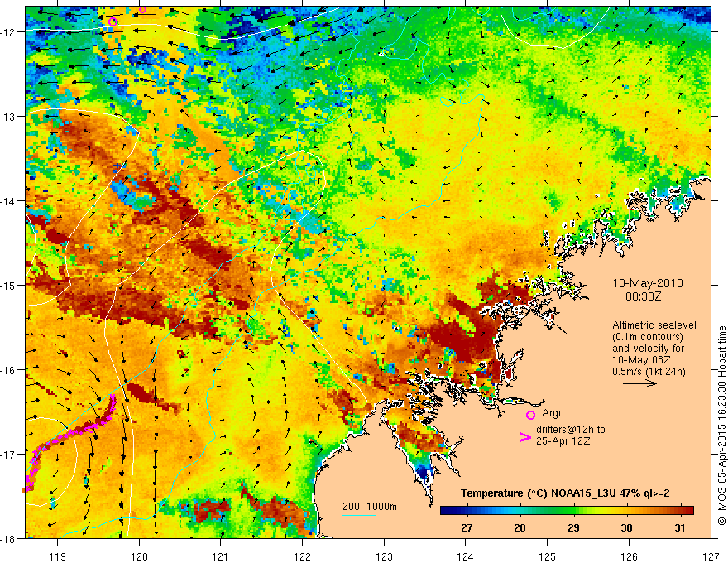Click the colorbar value 28
The width and height of the screenshot is (728, 563).
[520, 527]
